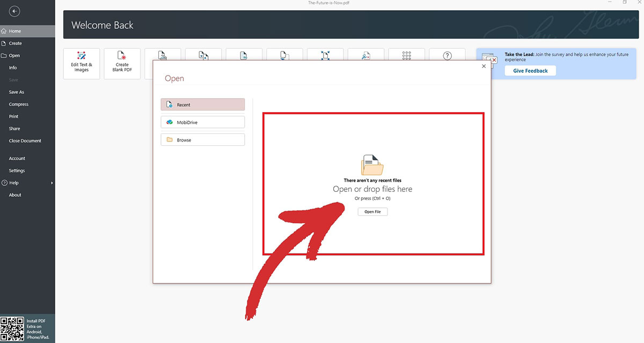
Task: Expand the Help submenu arrow
Action: [52, 182]
